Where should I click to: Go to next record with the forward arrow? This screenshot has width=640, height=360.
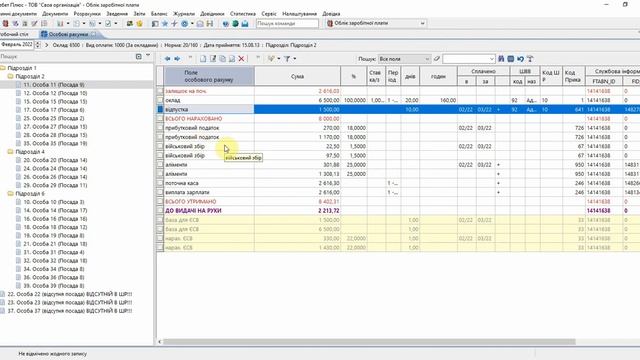coord(177,59)
